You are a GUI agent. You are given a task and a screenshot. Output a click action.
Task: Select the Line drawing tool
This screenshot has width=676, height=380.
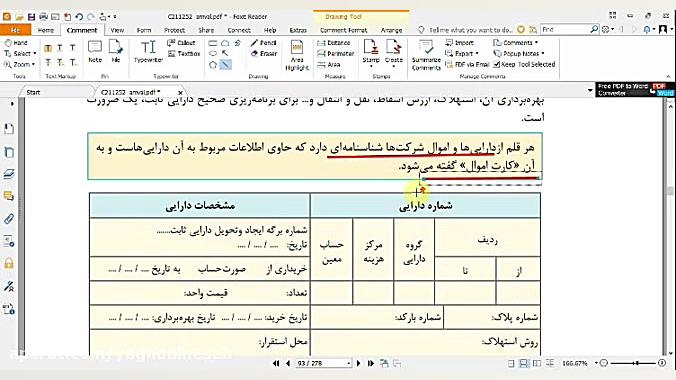[x=225, y=65]
